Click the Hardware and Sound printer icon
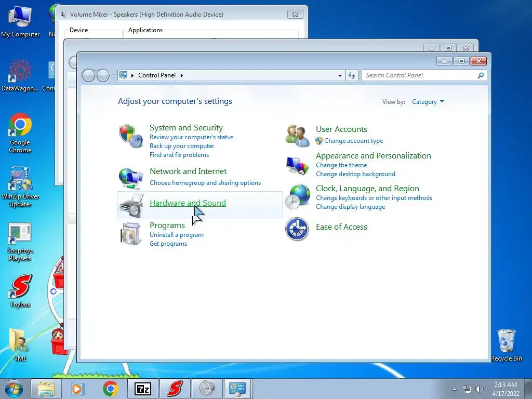Screen dimensions: 532x399 (x=131, y=206)
